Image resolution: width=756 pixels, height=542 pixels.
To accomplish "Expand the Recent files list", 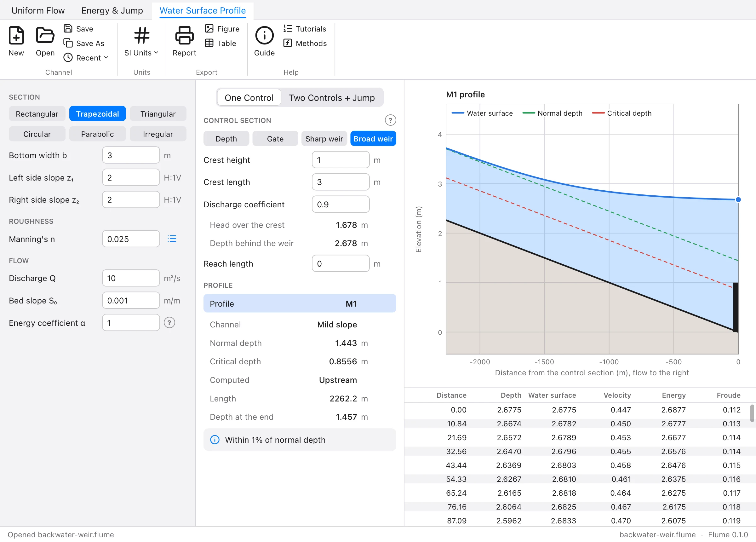I will click(x=86, y=58).
